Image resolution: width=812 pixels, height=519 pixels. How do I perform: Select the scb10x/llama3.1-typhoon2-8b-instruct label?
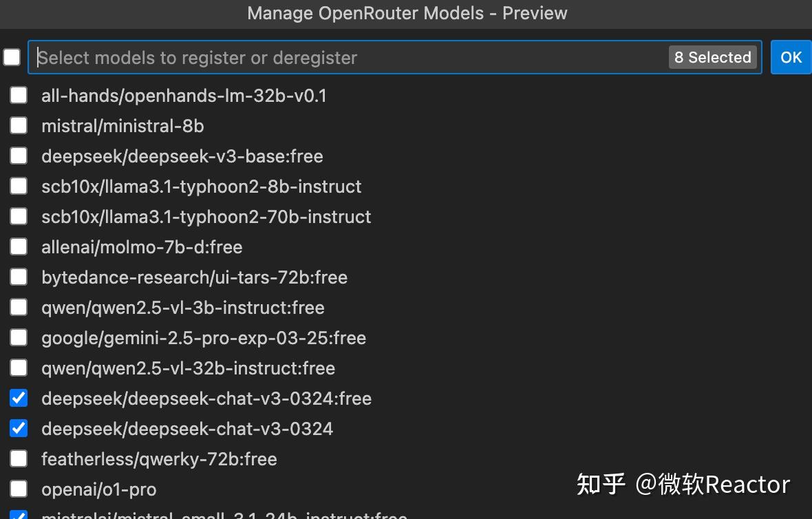click(x=202, y=187)
